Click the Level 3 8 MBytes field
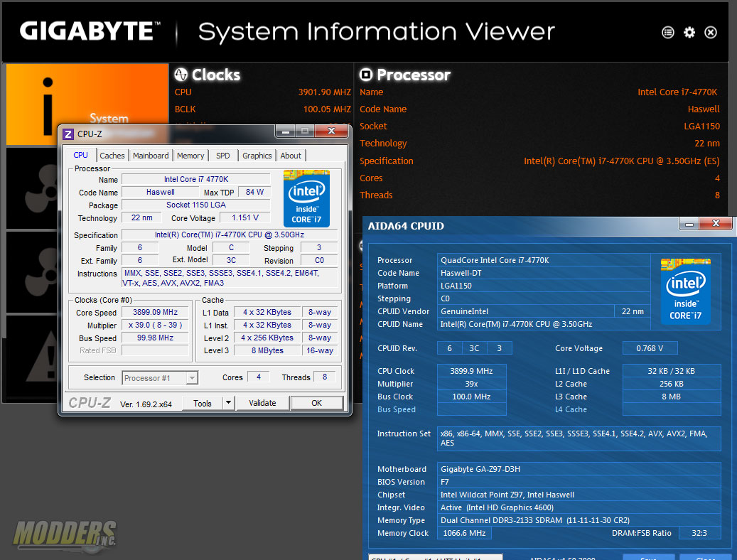This screenshot has width=737, height=560. click(267, 350)
